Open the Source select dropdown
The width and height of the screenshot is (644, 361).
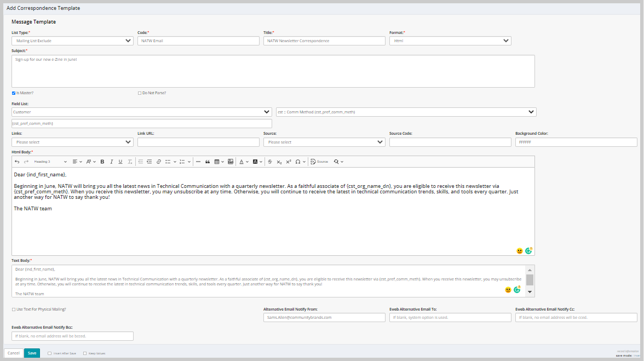coord(324,142)
